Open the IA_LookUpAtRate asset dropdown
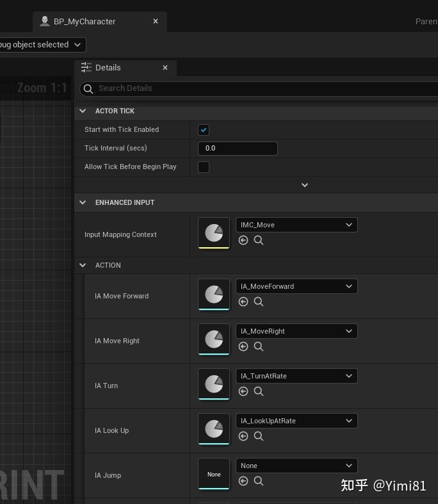 [x=296, y=421]
